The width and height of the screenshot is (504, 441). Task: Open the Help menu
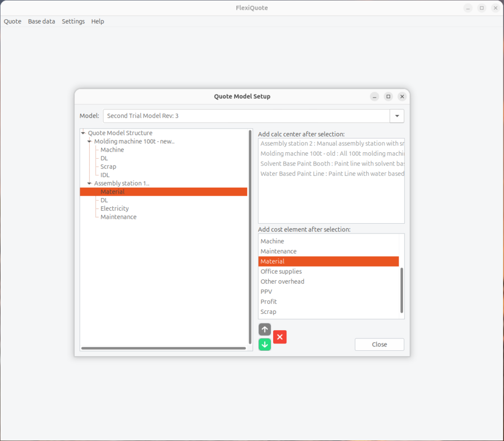tap(97, 22)
